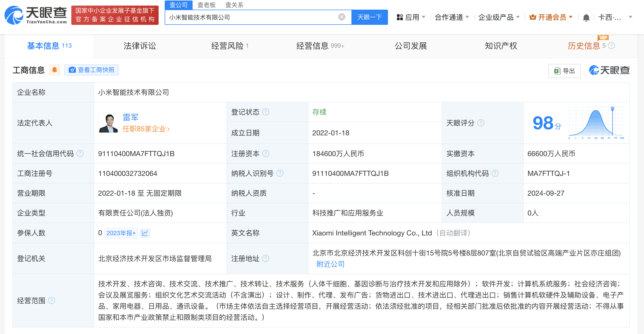Click Lei Jun's portrait thumbnail
Image resolution: width=644 pixels, height=334 pixels.
108,123
